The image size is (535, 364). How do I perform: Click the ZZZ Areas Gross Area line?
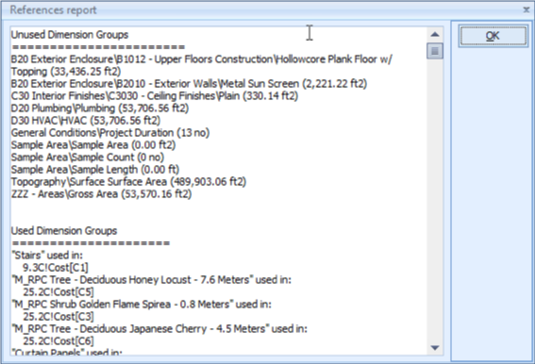(x=101, y=194)
